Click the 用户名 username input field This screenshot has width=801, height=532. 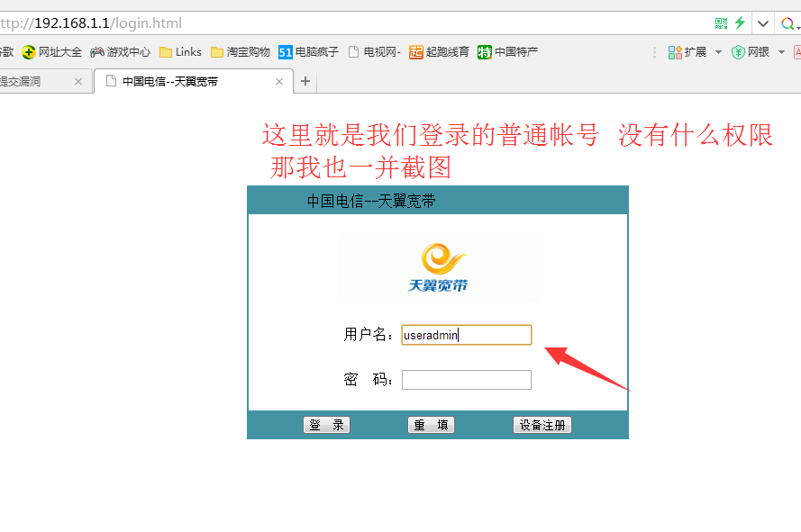coord(467,335)
